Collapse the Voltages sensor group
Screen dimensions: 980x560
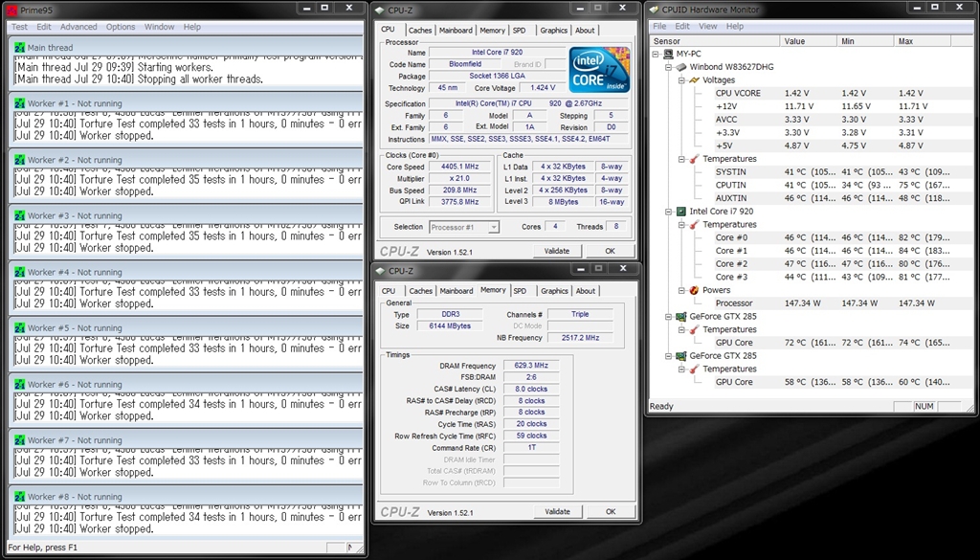click(x=681, y=80)
